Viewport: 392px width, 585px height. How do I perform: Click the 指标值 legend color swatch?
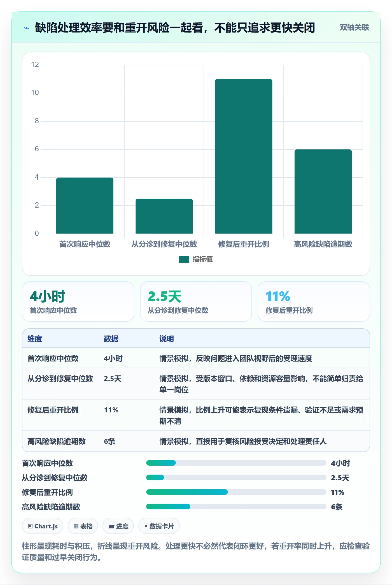tap(184, 259)
